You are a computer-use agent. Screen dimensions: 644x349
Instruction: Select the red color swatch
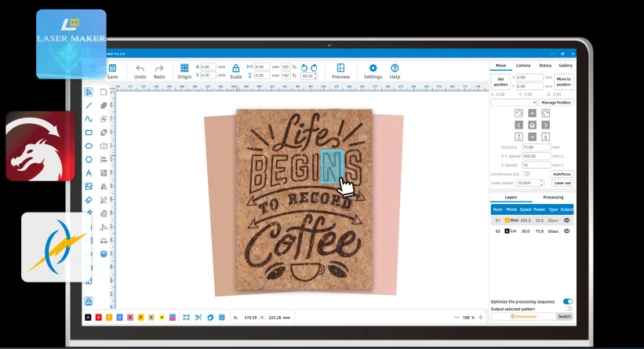(98, 318)
